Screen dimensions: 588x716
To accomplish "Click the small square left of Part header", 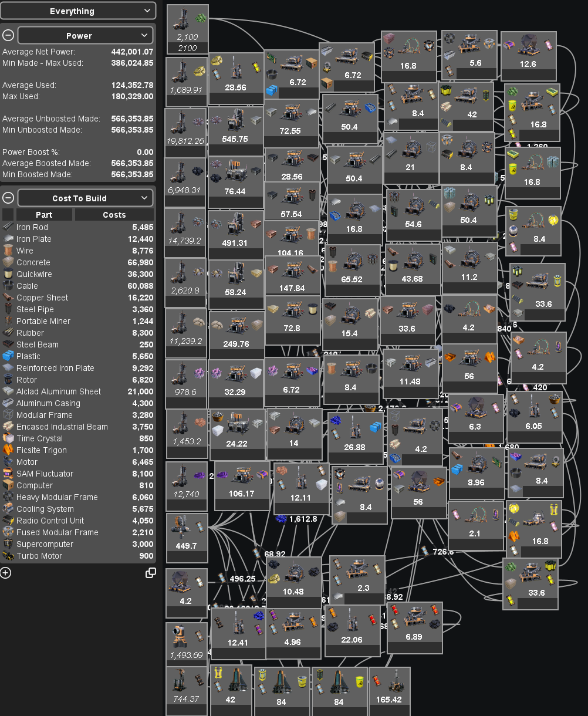I will [8, 215].
